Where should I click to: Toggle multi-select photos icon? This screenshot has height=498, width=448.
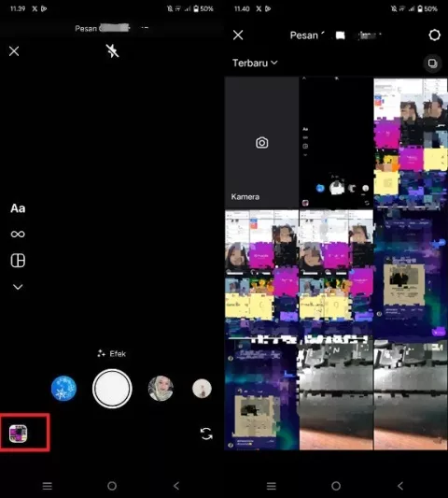point(433,64)
